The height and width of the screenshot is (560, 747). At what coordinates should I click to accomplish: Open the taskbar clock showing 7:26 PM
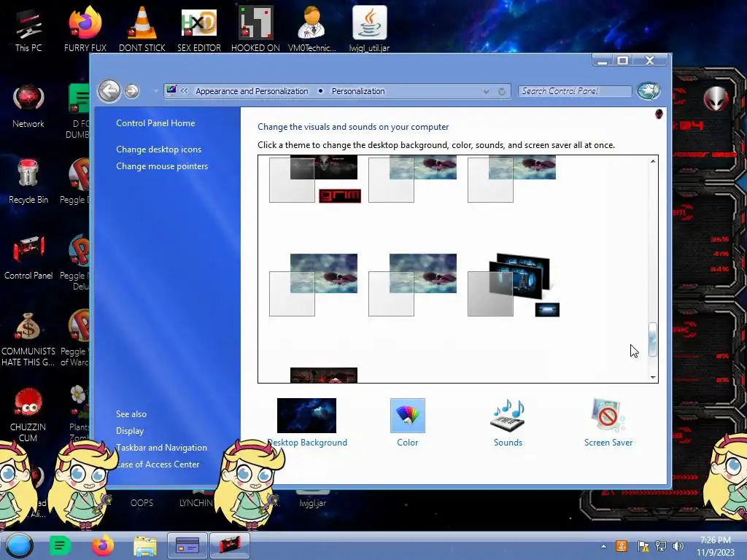tap(716, 546)
